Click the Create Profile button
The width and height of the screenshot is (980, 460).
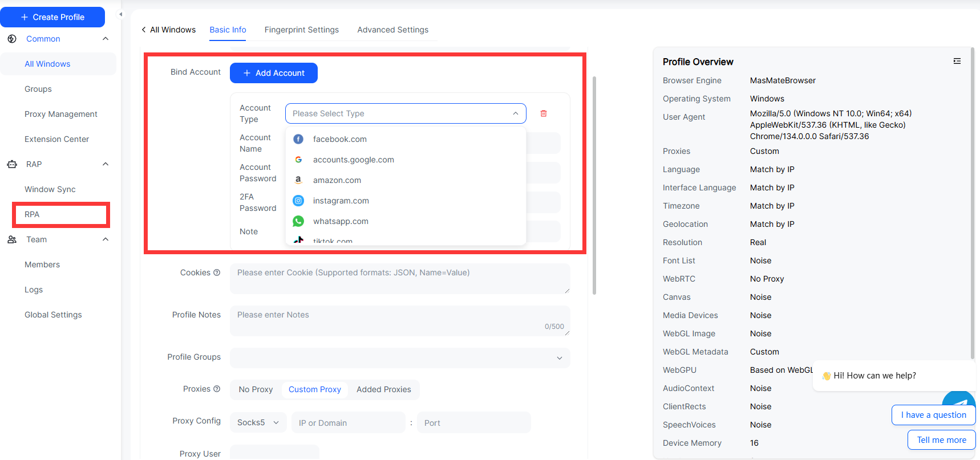pyautogui.click(x=52, y=17)
